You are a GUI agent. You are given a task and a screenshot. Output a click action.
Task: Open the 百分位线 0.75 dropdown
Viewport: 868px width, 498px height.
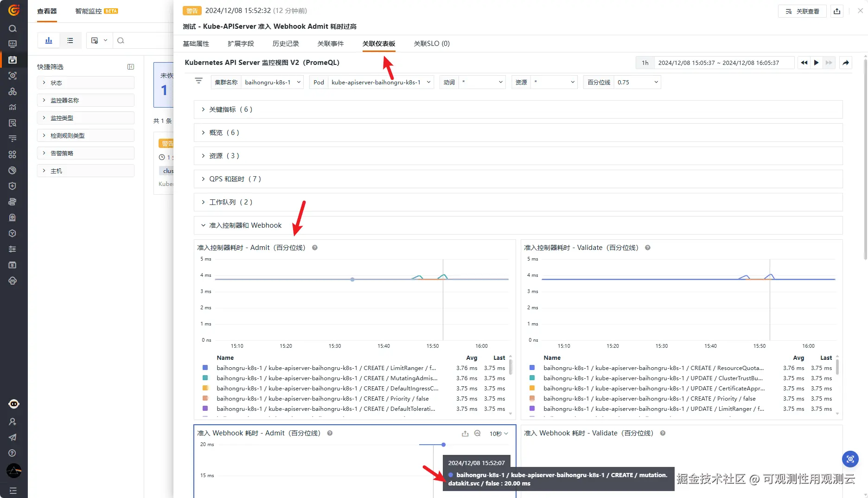638,82
